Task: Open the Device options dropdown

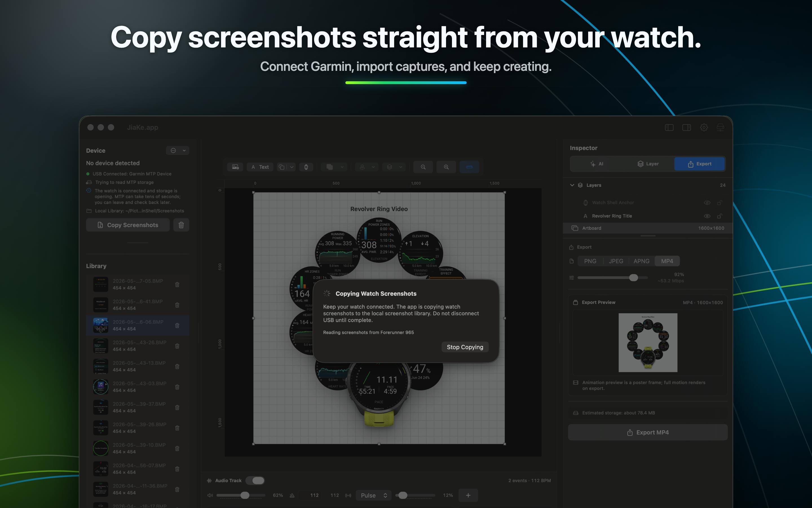Action: pyautogui.click(x=178, y=150)
